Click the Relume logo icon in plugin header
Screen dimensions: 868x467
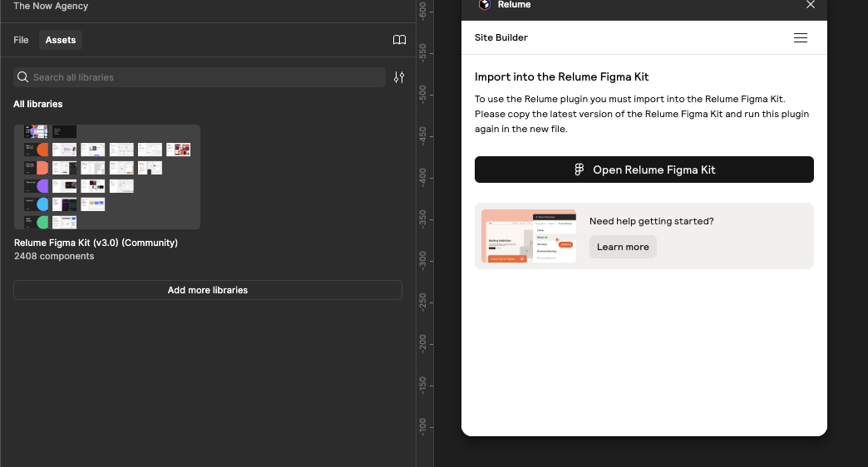click(x=485, y=4)
